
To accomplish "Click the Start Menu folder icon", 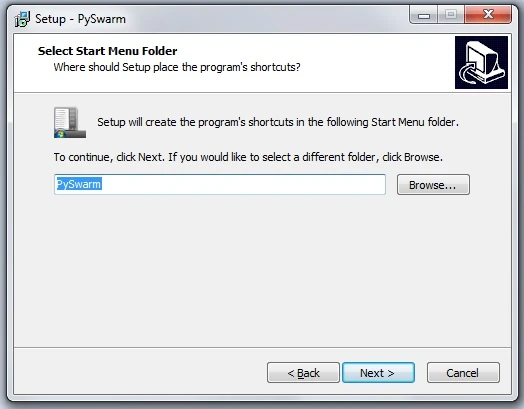I will 70,122.
